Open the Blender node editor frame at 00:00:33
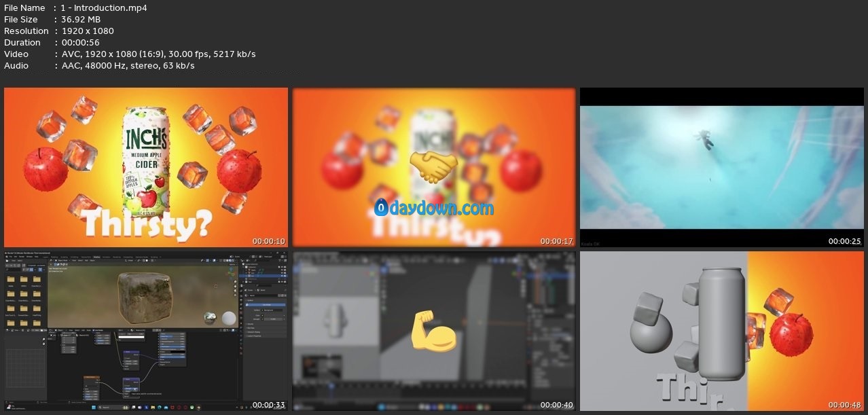This screenshot has height=415, width=868. [146, 331]
